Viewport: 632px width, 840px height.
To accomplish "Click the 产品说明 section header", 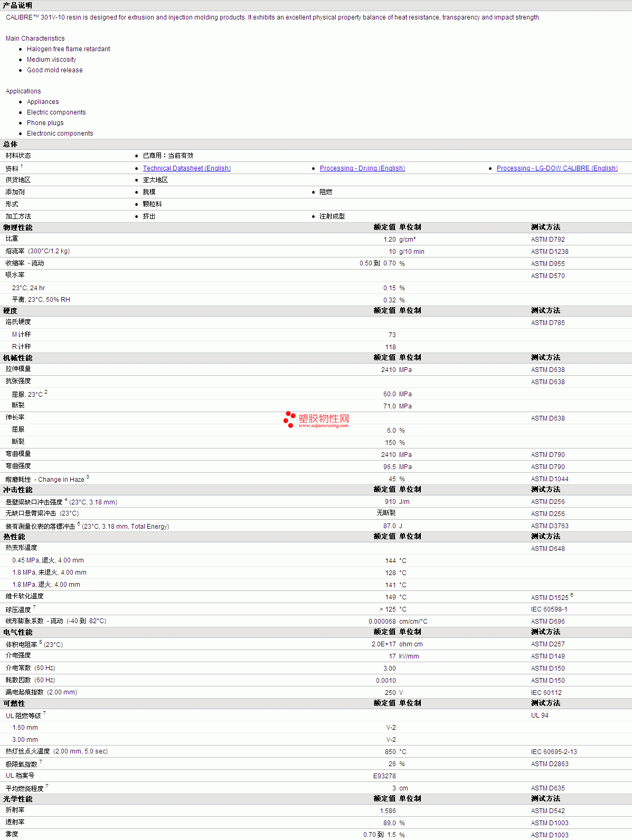I will coord(17,5).
